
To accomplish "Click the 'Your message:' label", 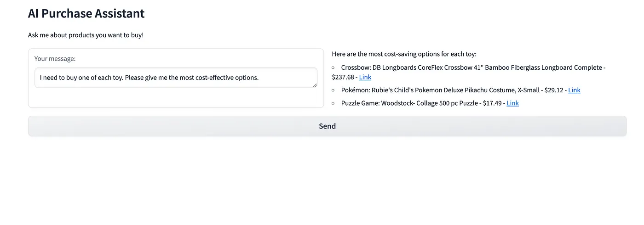I will coord(55,59).
